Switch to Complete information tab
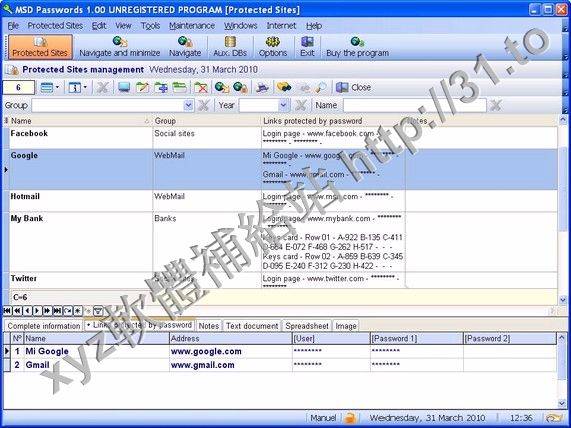This screenshot has width=571, height=428. [x=44, y=326]
